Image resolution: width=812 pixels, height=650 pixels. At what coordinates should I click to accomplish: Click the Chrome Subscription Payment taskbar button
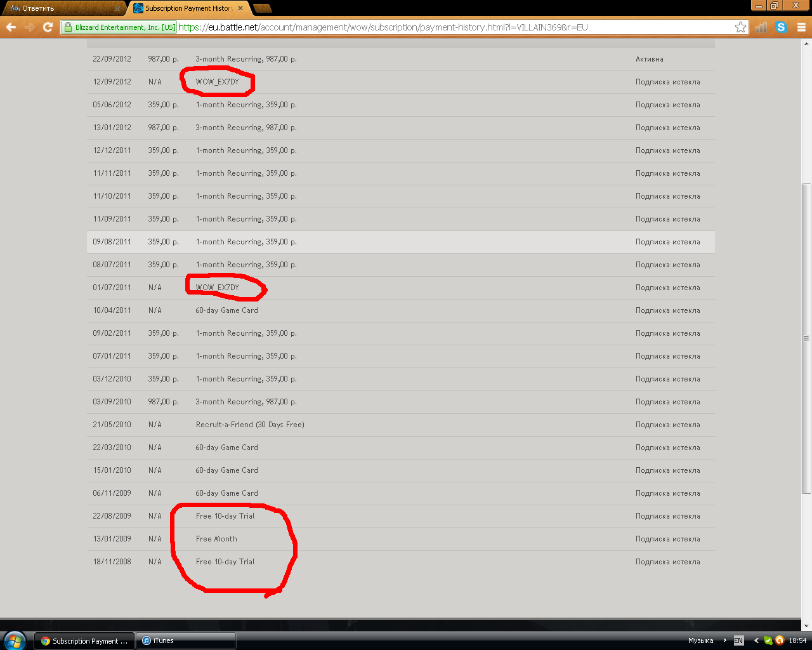84,641
